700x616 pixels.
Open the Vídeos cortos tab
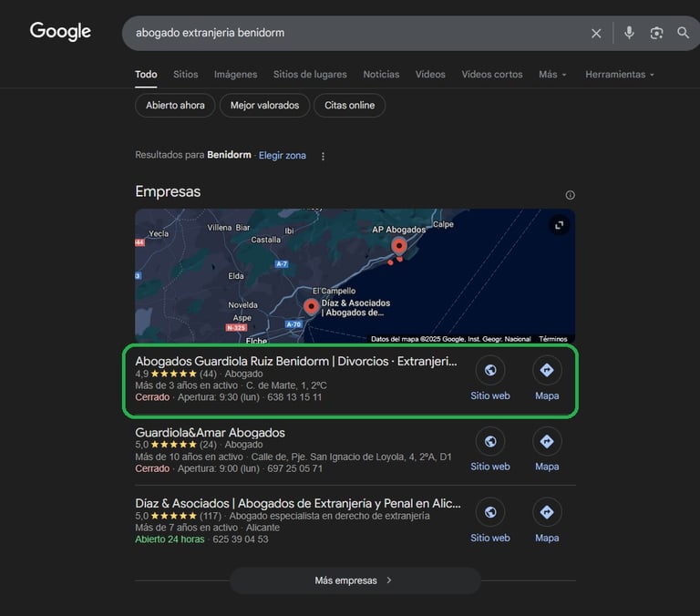point(492,75)
